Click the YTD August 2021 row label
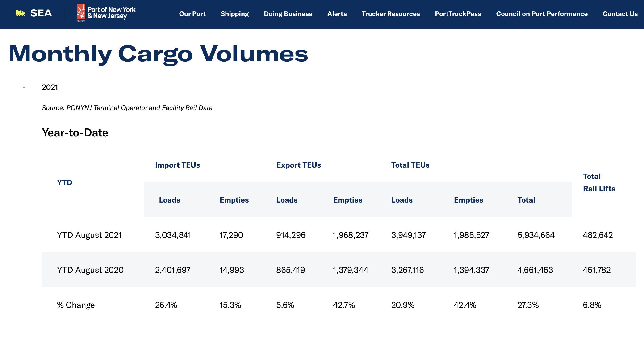The width and height of the screenshot is (644, 339). pyautogui.click(x=89, y=235)
